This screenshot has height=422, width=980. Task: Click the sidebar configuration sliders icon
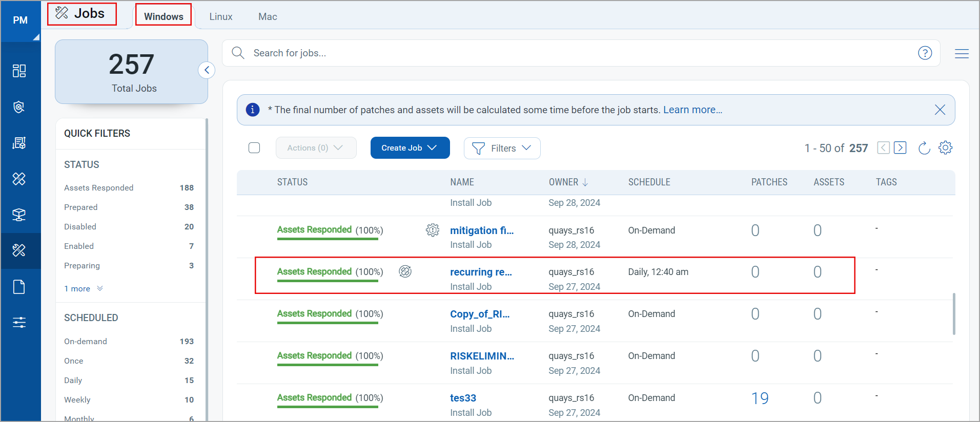tap(19, 322)
